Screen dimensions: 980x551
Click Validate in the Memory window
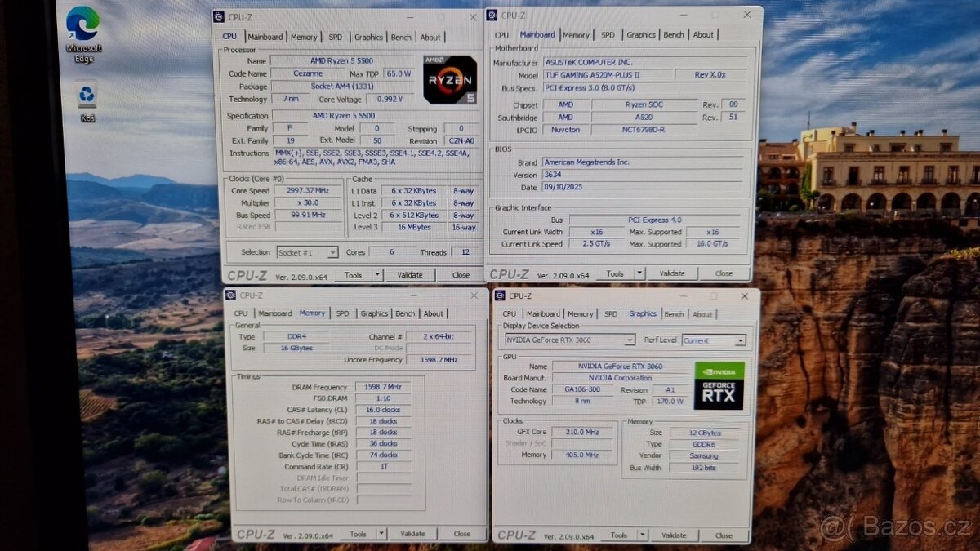pyautogui.click(x=412, y=533)
